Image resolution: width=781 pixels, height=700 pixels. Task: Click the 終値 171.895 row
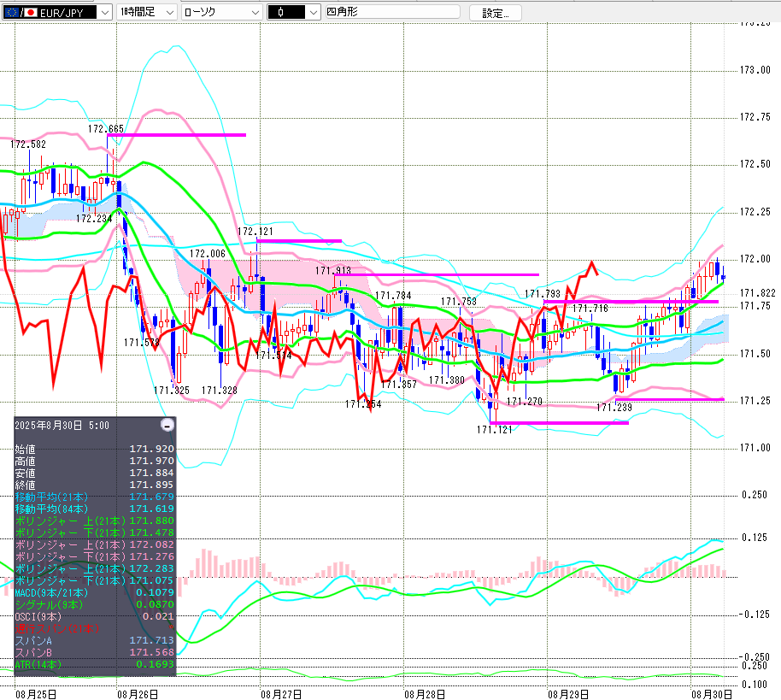pyautogui.click(x=95, y=485)
